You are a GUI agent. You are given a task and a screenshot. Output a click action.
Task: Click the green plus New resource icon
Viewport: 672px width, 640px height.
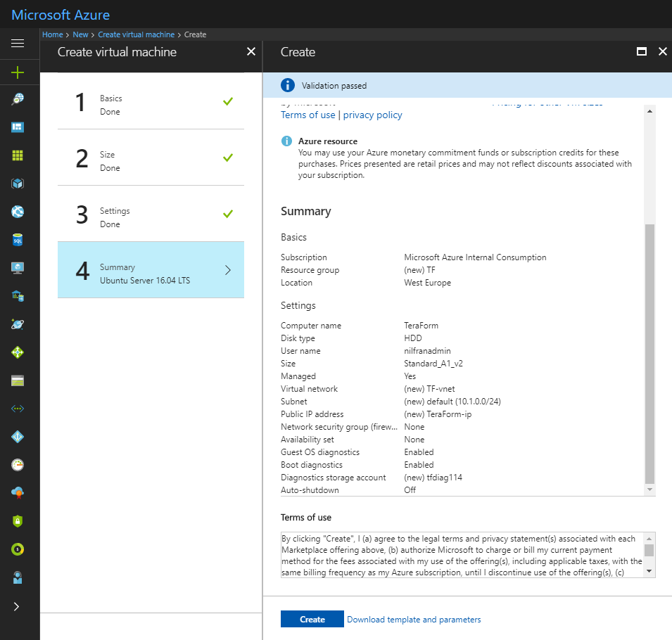coord(18,72)
